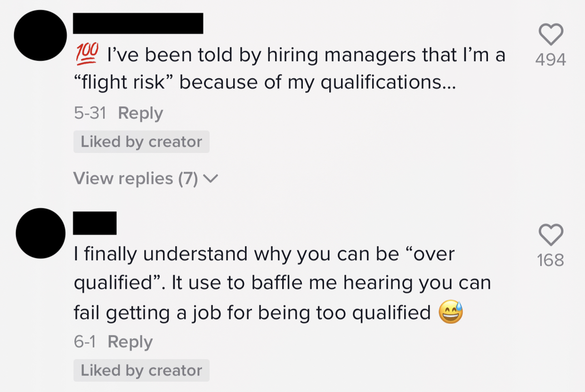The image size is (585, 392).
Task: Click the first commenter's redacted username
Action: pyautogui.click(x=138, y=24)
